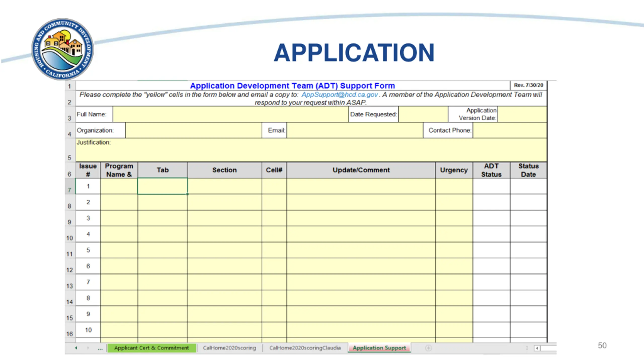Screen dimensions: 644x362
Task: Click the Full Name: label cell
Action: [94, 114]
